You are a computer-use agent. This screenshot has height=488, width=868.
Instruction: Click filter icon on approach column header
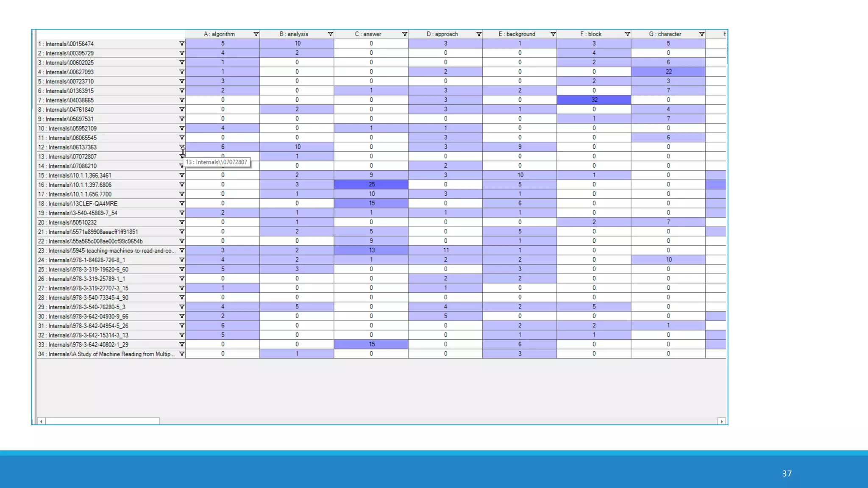479,34
